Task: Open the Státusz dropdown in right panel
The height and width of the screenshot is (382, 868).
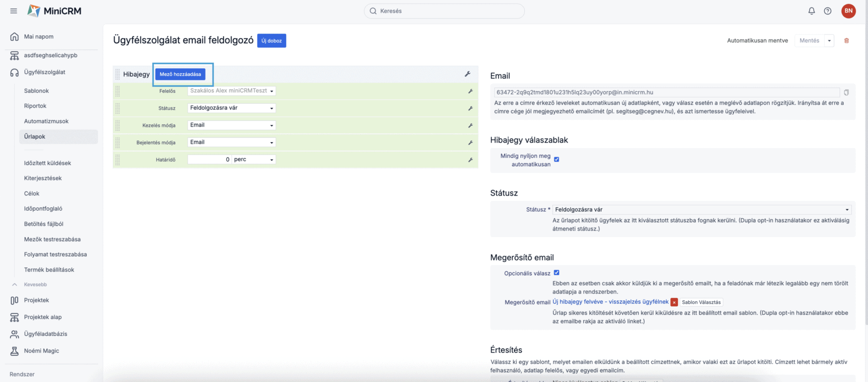Action: click(702, 210)
